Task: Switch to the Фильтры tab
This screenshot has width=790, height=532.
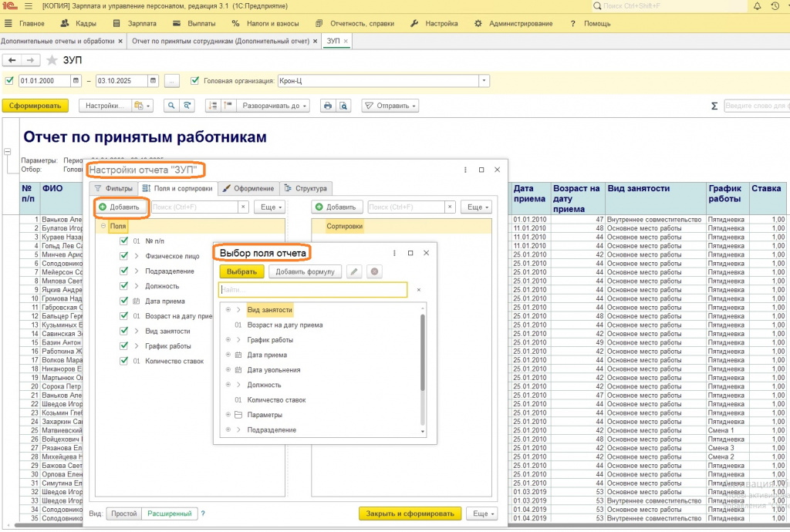Action: [x=114, y=188]
